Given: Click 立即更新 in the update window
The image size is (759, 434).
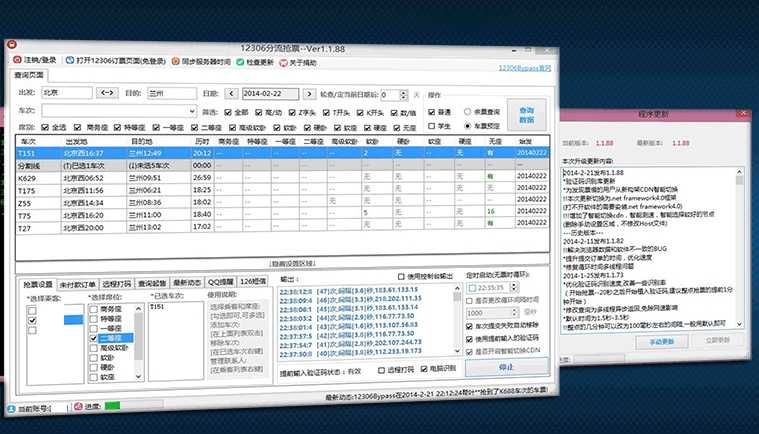Looking at the screenshot, I should [x=717, y=340].
